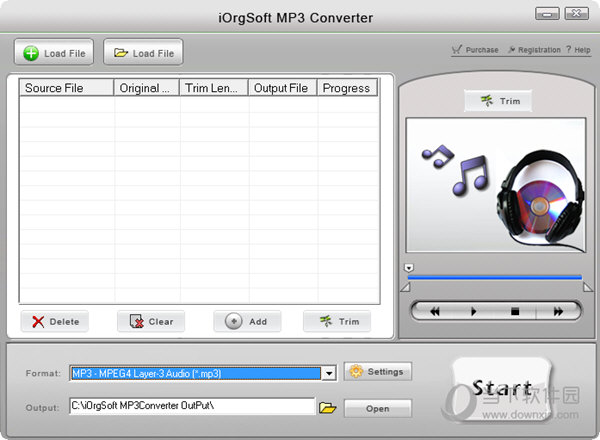Click the green plus Load File button
Image resolution: width=600 pixels, height=440 pixels.
click(54, 52)
